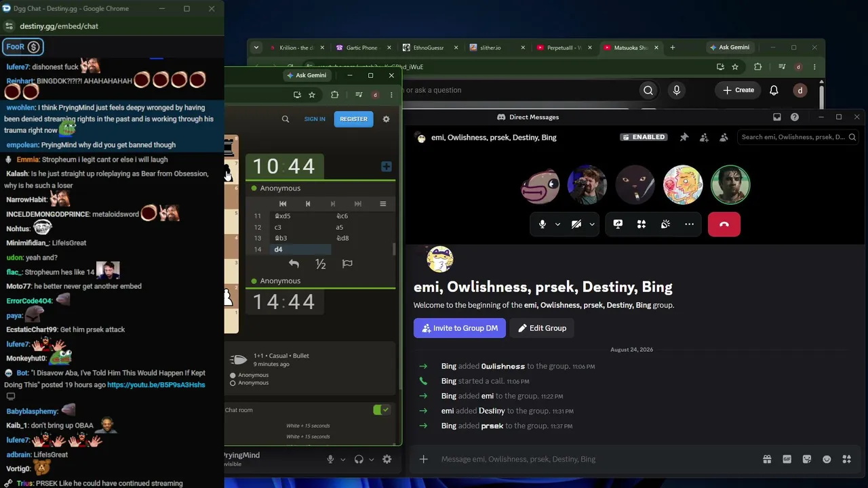Open the GIF picker
Image resolution: width=868 pixels, height=488 pixels.
click(x=787, y=459)
